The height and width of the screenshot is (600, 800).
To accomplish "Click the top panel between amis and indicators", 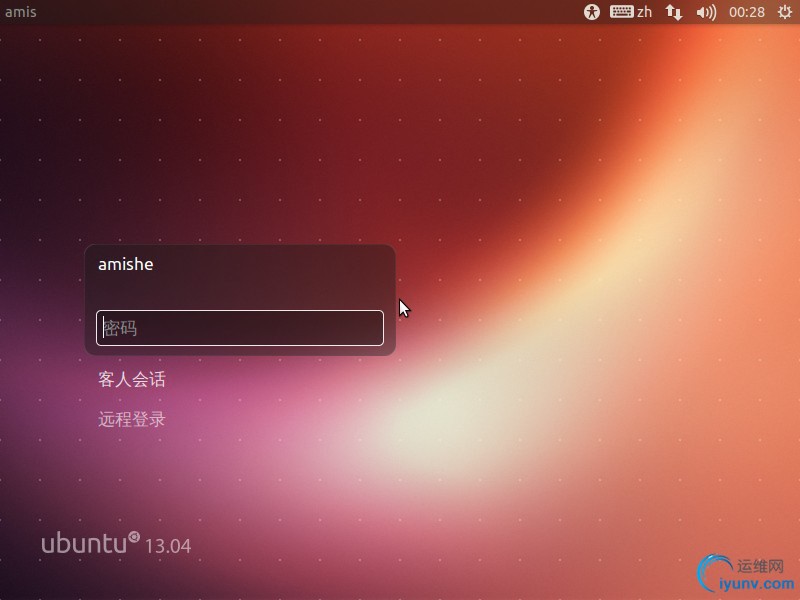I will [306, 12].
